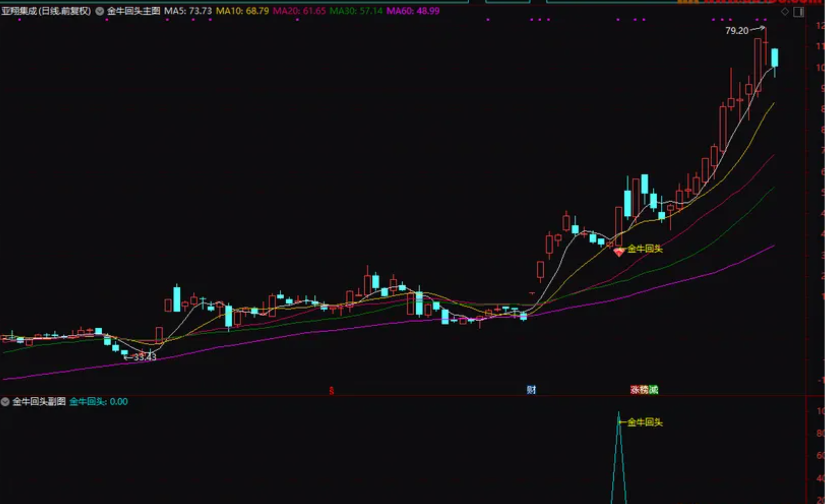Select the MA10: 68.79 indicator label

tap(242, 11)
